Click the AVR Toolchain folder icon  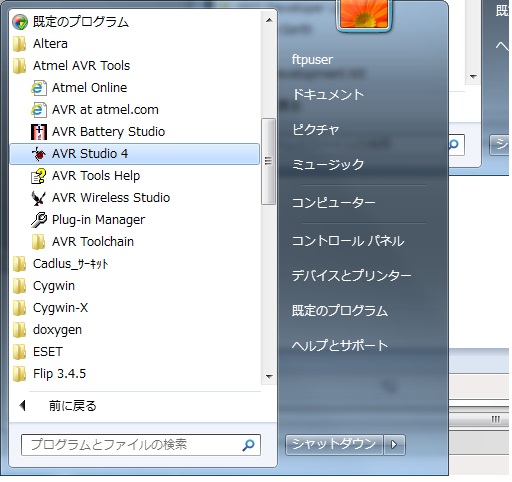[x=39, y=242]
